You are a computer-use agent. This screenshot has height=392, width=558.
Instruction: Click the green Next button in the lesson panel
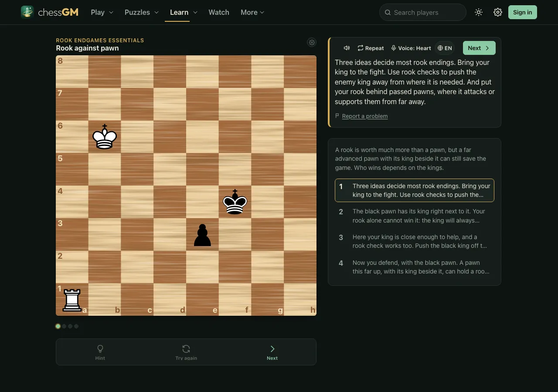pyautogui.click(x=479, y=48)
